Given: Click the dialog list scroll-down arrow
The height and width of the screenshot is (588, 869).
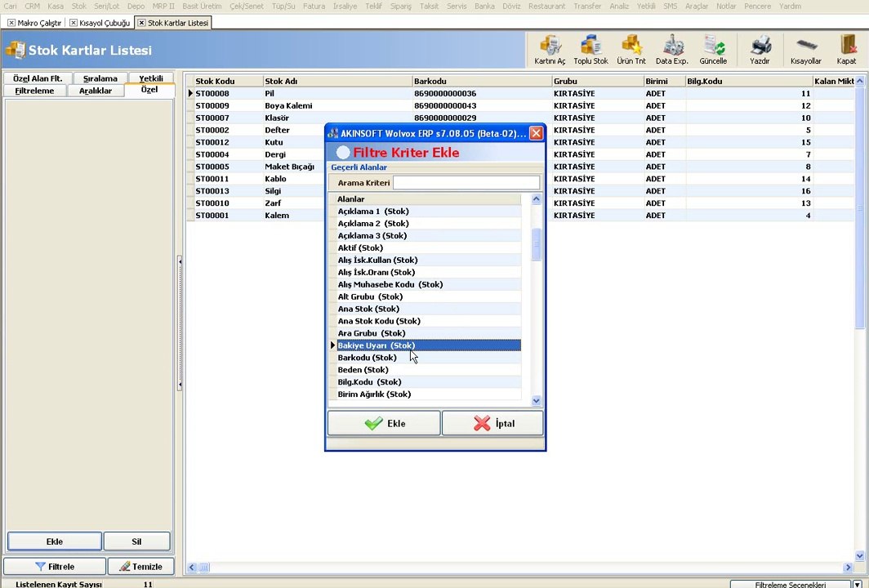Looking at the screenshot, I should pos(536,401).
